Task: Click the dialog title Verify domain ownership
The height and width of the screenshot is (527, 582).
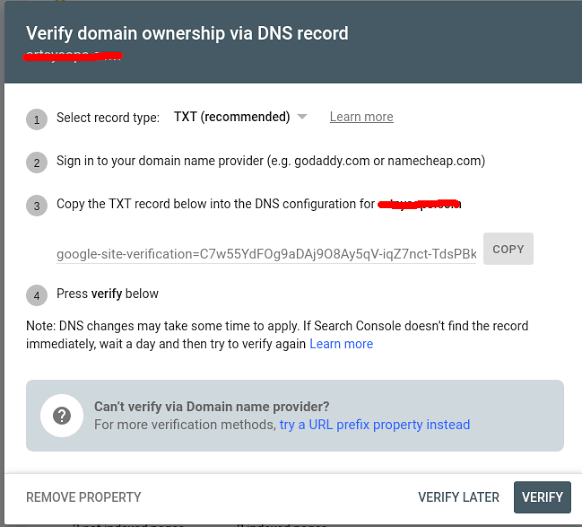Action: 187,33
